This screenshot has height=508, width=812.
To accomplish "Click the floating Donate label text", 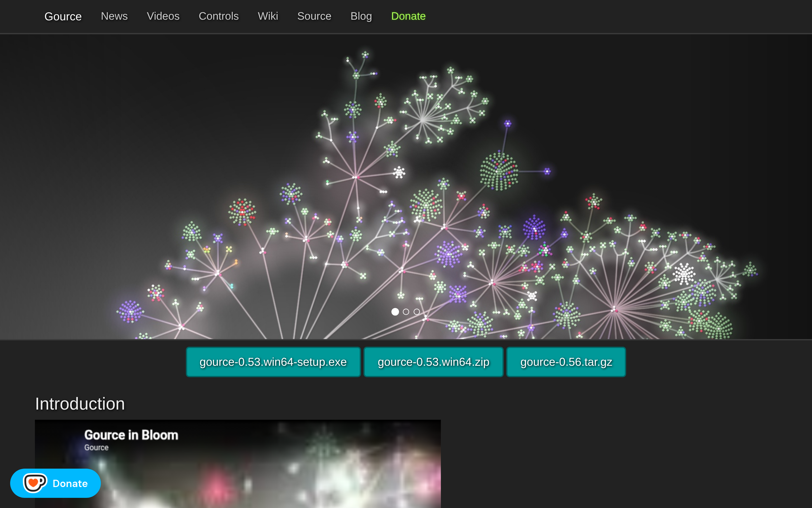I will [x=70, y=484].
